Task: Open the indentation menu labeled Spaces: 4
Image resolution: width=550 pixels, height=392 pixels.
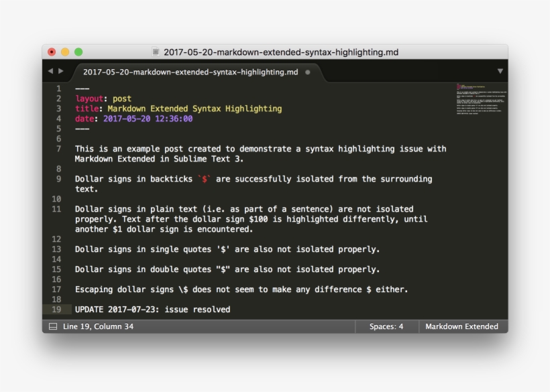Action: point(387,326)
